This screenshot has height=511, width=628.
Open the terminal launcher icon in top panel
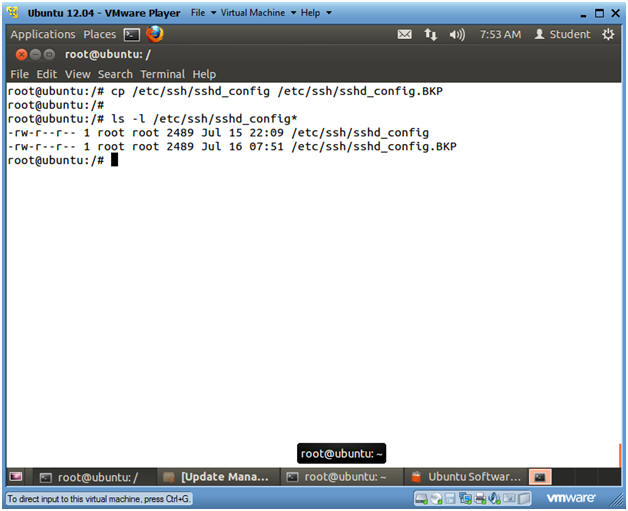tap(132, 35)
